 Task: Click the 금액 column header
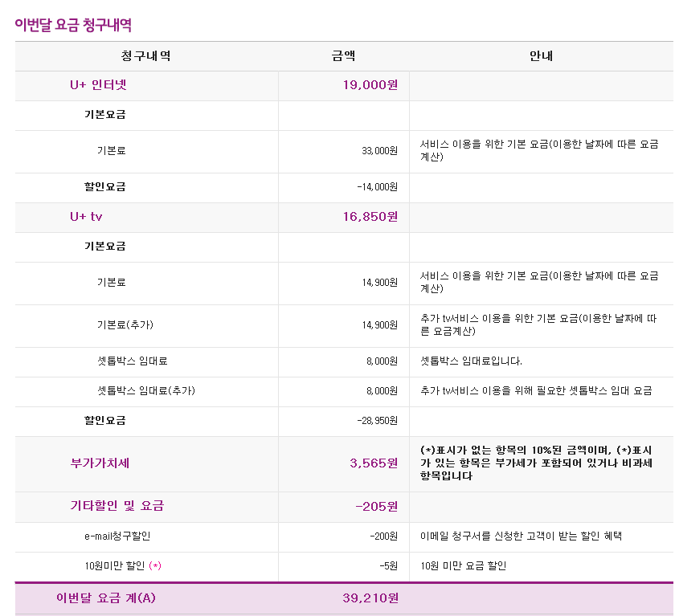tap(343, 56)
